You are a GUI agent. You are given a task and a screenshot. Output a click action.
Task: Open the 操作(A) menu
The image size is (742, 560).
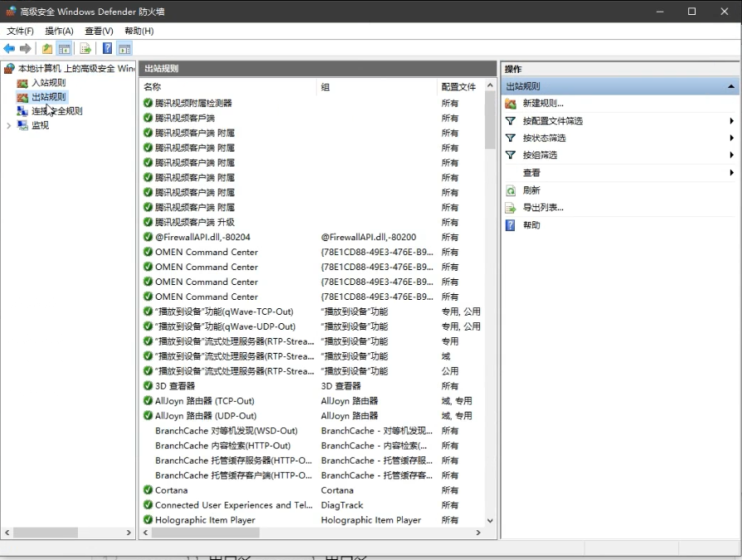[59, 31]
